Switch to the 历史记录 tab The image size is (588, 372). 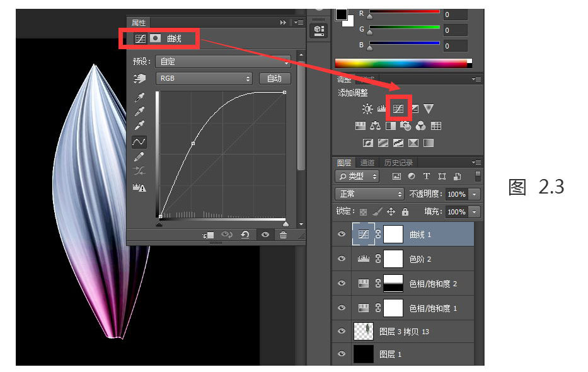click(x=398, y=163)
